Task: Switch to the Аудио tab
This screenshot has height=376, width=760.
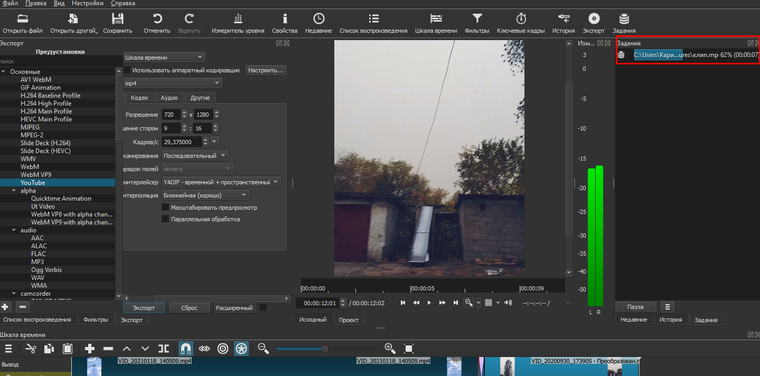Action: tap(169, 98)
